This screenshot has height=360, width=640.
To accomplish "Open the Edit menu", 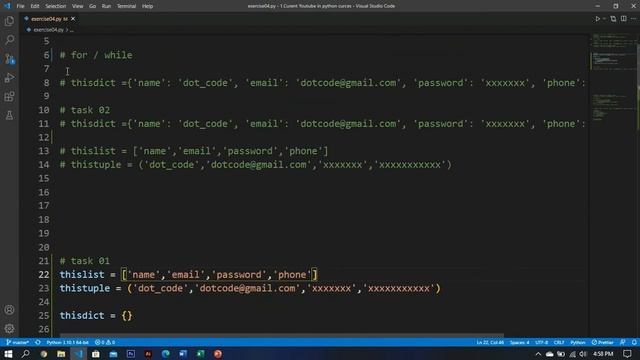I will pyautogui.click(x=35, y=6).
